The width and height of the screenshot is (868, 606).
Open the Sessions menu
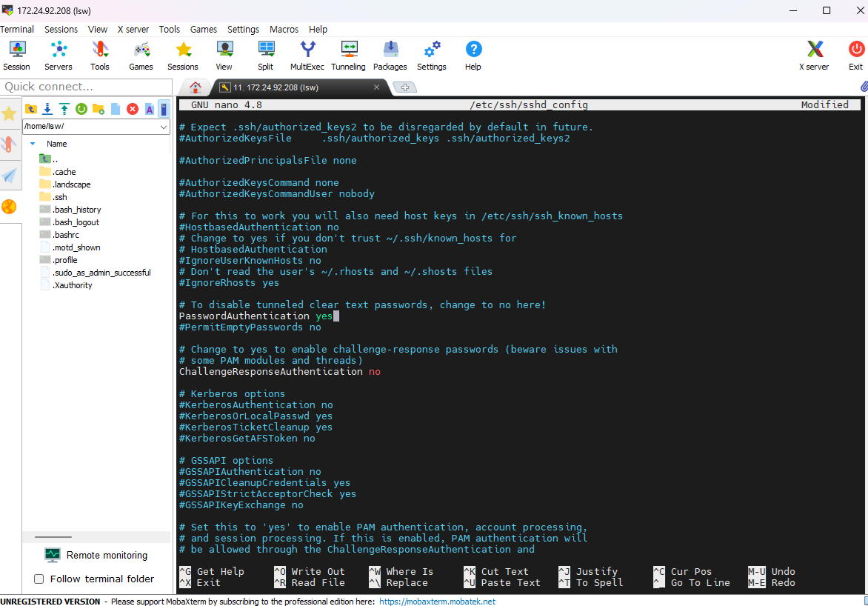point(61,30)
